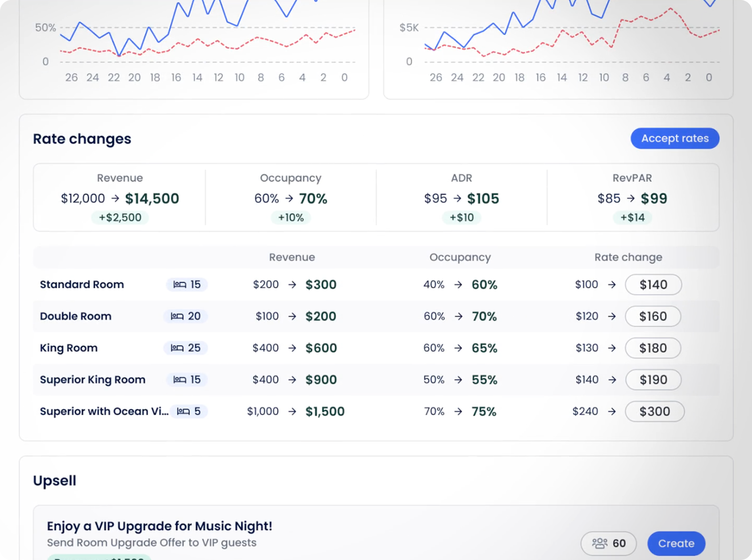Click the Ocean View room bed badge
The image size is (752, 560).
[188, 411]
